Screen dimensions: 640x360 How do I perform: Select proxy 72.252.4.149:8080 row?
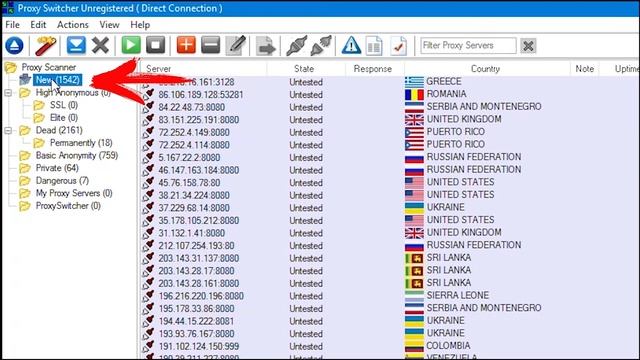pos(390,133)
